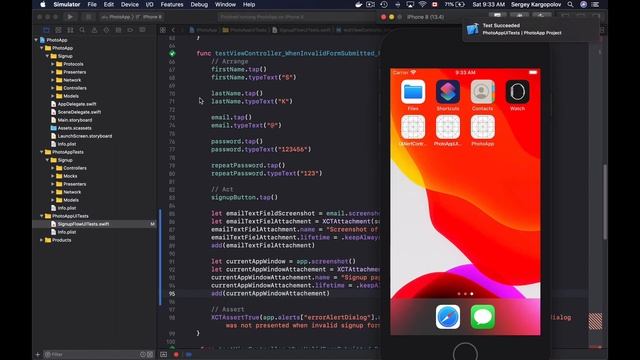This screenshot has width=640, height=360.
Task: Open Spotlight search in menu bar
Action: [x=570, y=4]
